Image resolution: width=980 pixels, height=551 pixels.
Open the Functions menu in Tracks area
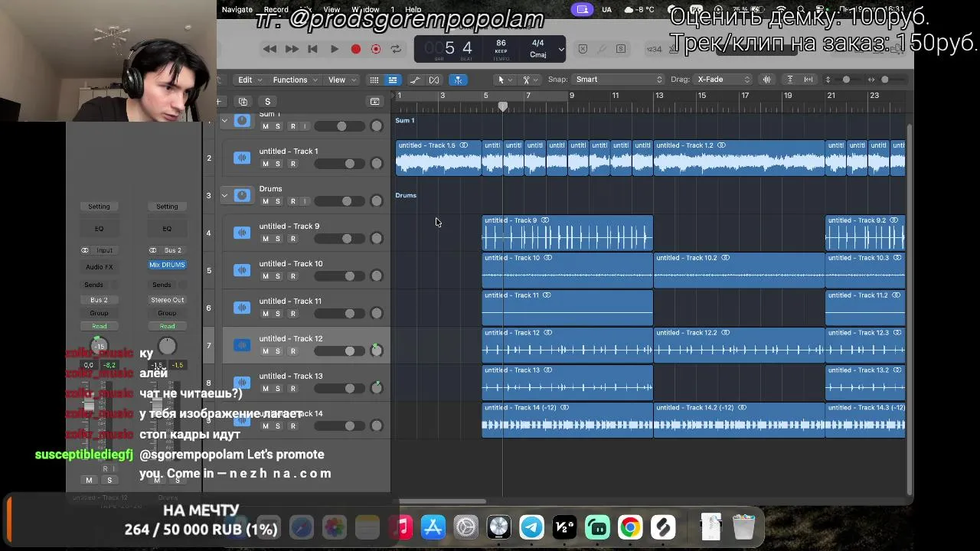pos(296,80)
